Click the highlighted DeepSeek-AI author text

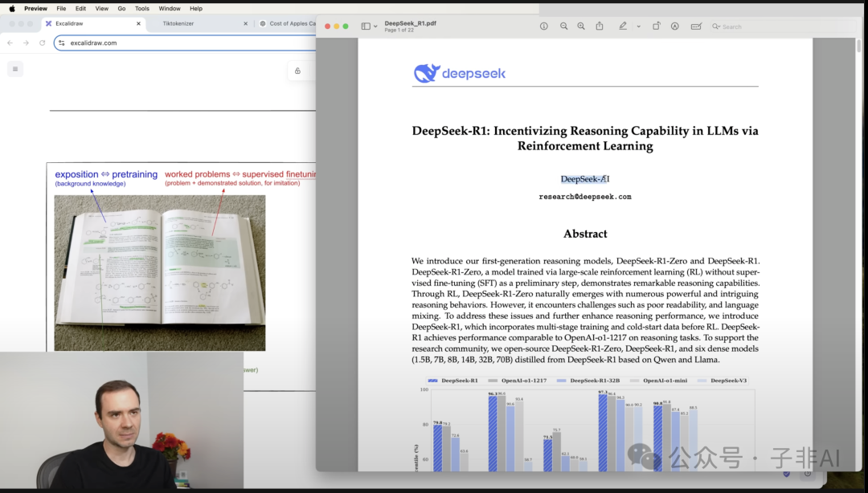(x=585, y=179)
